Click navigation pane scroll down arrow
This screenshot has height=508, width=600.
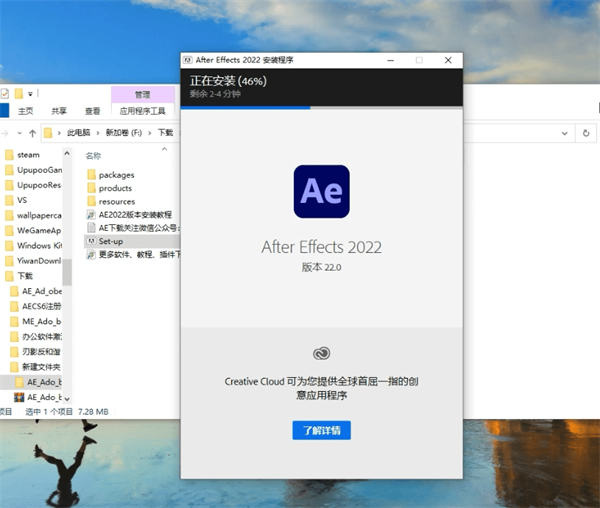[67, 399]
